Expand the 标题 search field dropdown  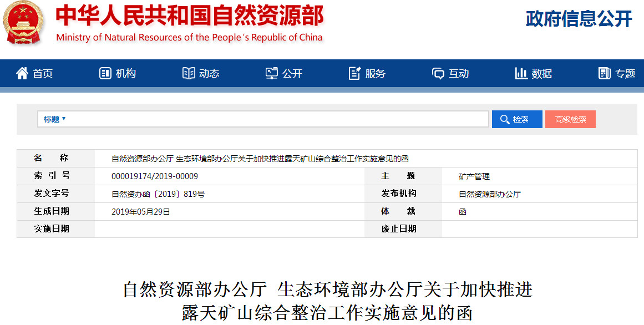(54, 119)
